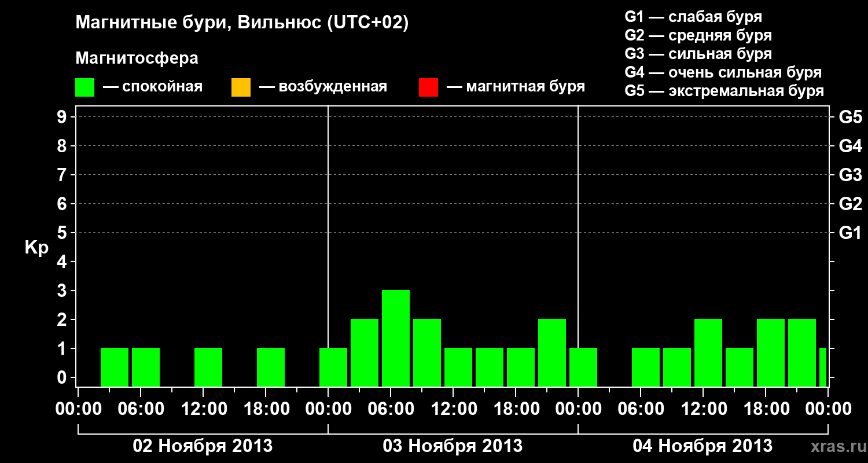
Task: Click the Kp 2 bar over 18:00 on 04 Ноября
Action: [771, 352]
